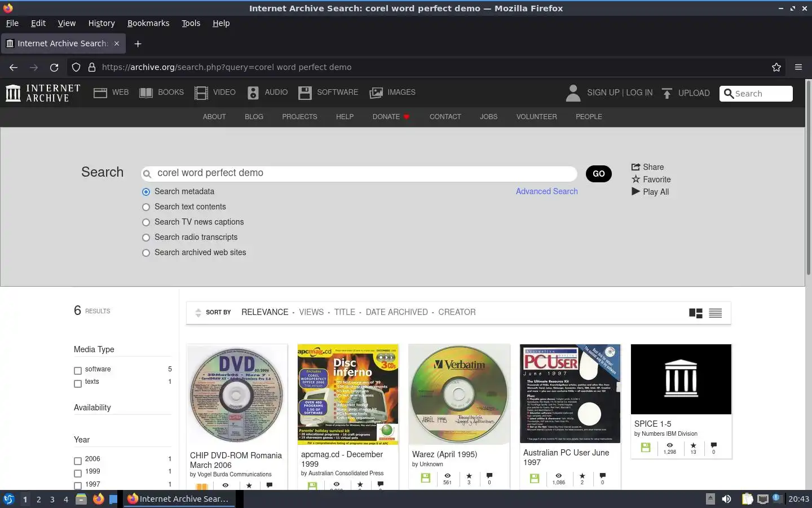The width and height of the screenshot is (812, 508).
Task: Toggle sort direction arrows beside Sort By
Action: tap(198, 313)
